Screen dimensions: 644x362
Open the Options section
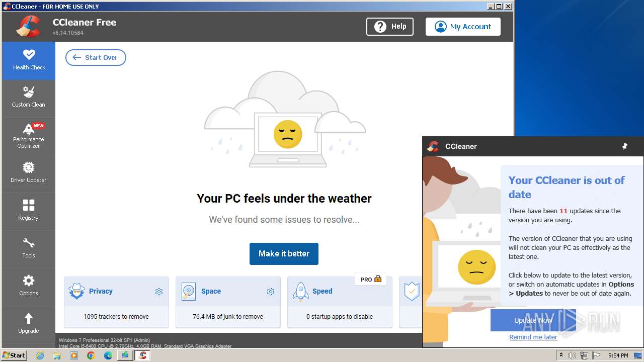[x=29, y=287]
